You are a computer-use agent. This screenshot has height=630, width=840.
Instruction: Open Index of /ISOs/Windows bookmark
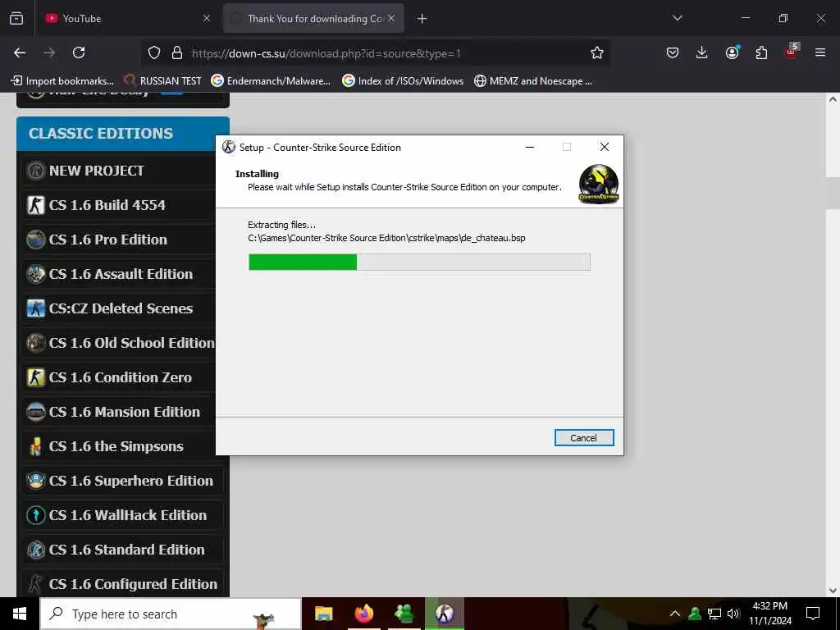(x=403, y=81)
